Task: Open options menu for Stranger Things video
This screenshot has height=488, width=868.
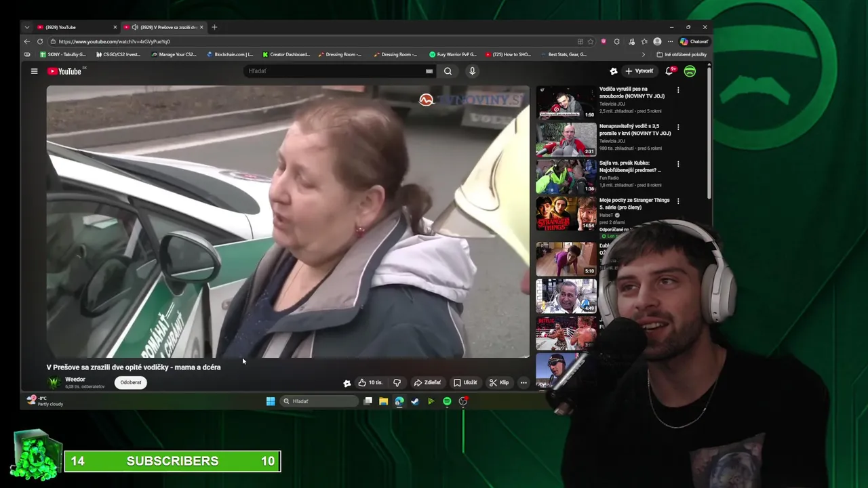Action: [678, 201]
